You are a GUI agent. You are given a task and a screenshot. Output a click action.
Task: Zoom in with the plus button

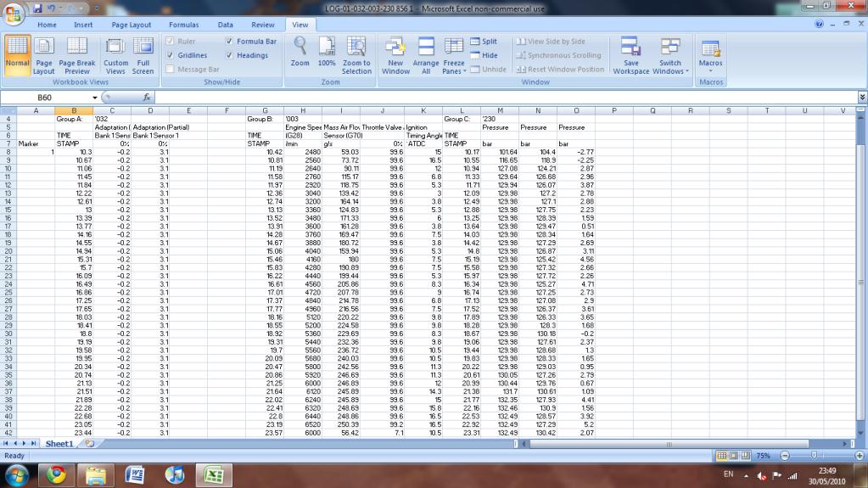pyautogui.click(x=860, y=455)
